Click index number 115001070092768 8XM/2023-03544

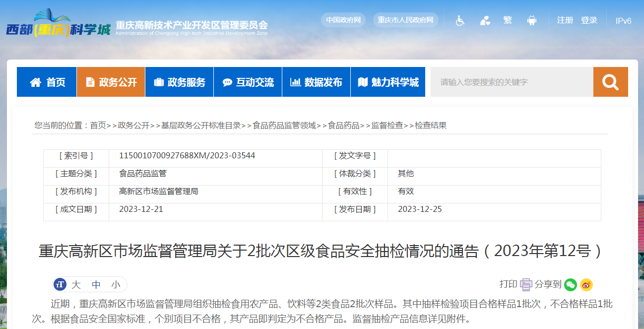187,155
